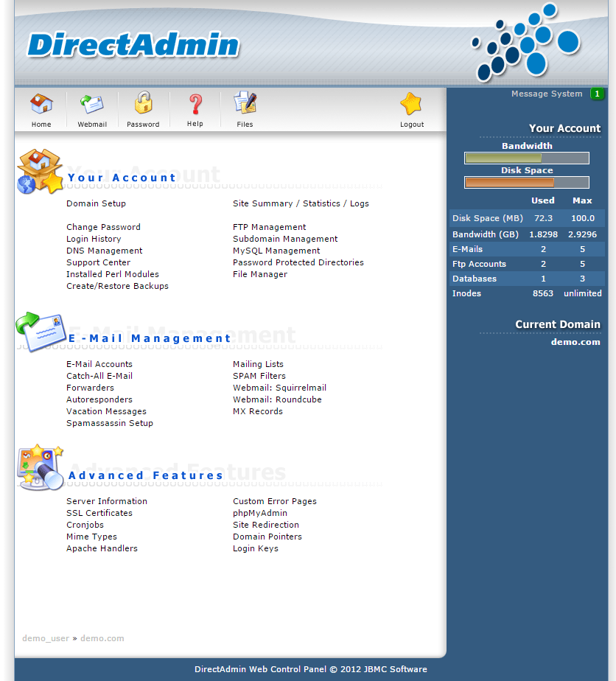Image resolution: width=616 pixels, height=681 pixels.
Task: Go to Support Center
Action: point(98,262)
